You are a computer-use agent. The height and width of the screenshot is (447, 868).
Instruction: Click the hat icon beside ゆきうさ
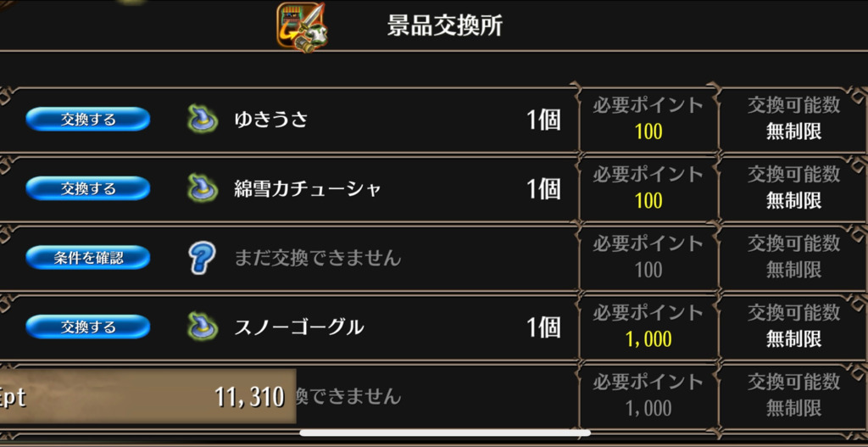point(202,119)
